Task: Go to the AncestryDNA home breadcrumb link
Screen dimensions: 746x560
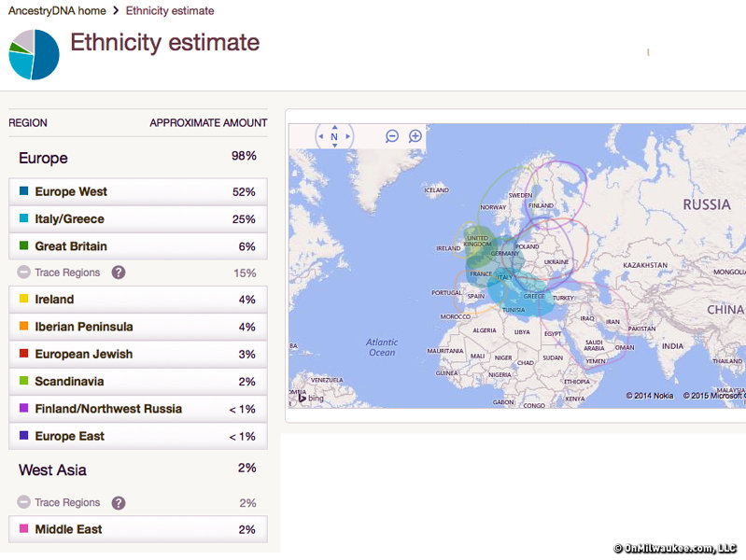Action: coord(57,10)
